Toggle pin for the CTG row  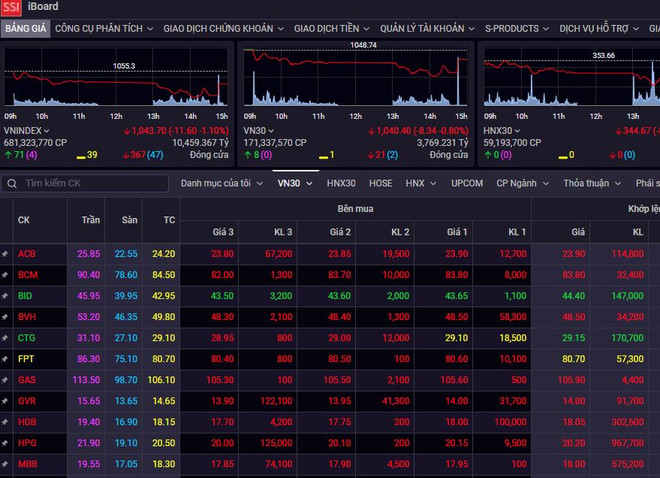[x=5, y=338]
